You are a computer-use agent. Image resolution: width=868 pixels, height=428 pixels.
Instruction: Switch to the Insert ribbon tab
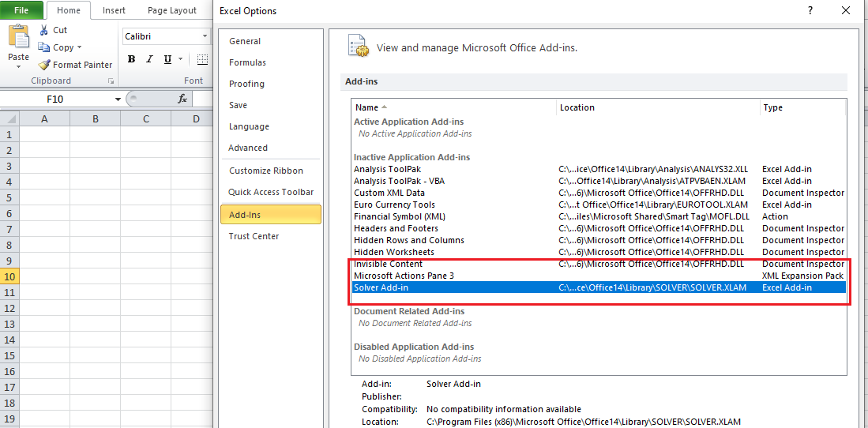[x=114, y=10]
